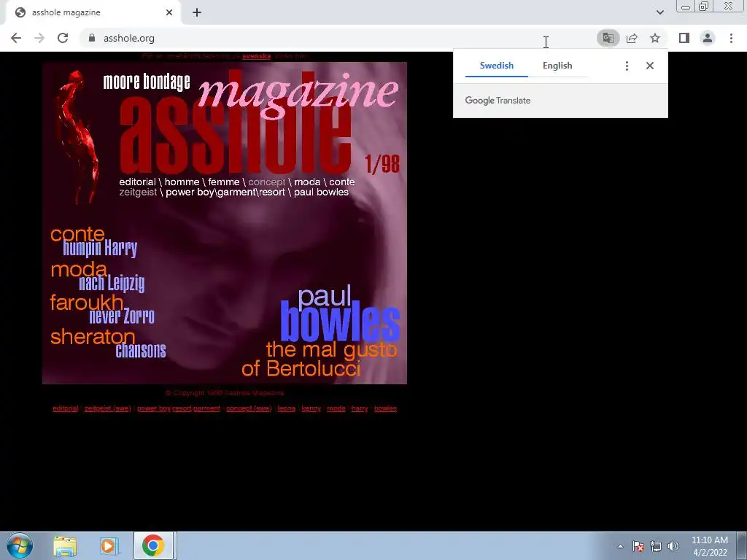Screen dimensions: 747x560
Task: Open the footer zeitgeist (swe) link
Action: [108, 408]
